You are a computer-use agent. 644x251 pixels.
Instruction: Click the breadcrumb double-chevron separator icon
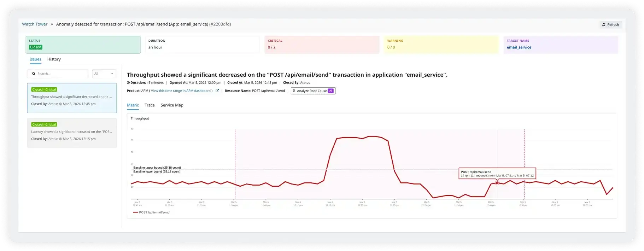(52, 24)
